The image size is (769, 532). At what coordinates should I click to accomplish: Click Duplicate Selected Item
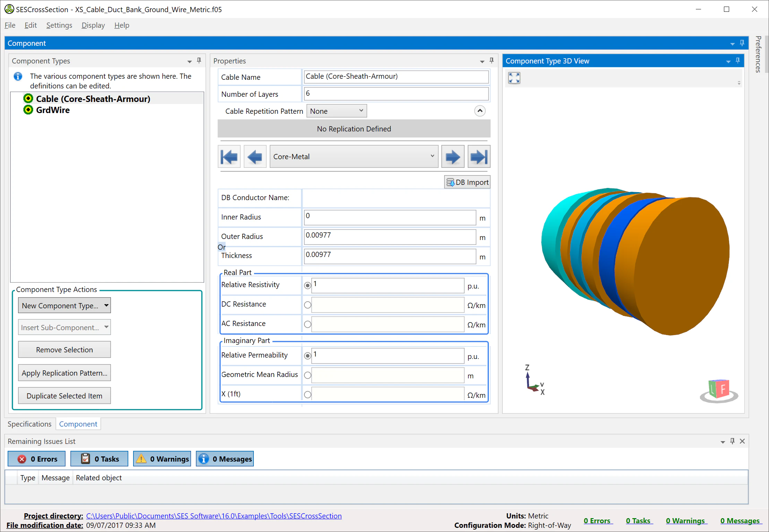(64, 395)
